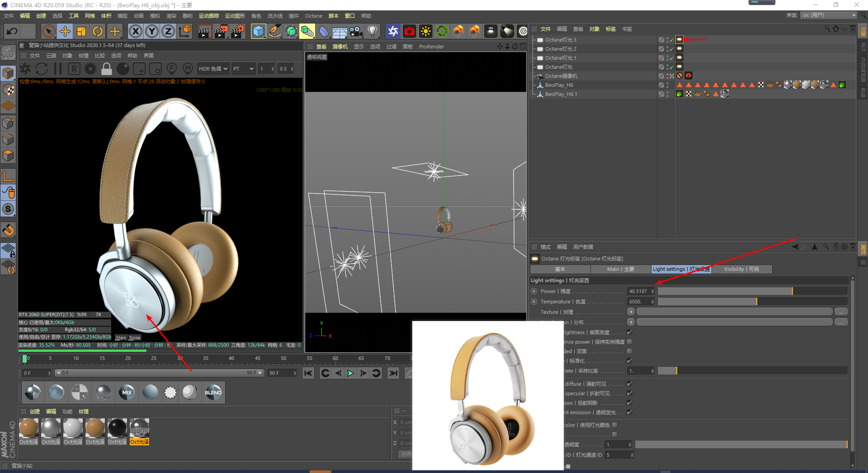
Task: Click the lock icon in Octane Live Viewer
Action: [x=107, y=69]
